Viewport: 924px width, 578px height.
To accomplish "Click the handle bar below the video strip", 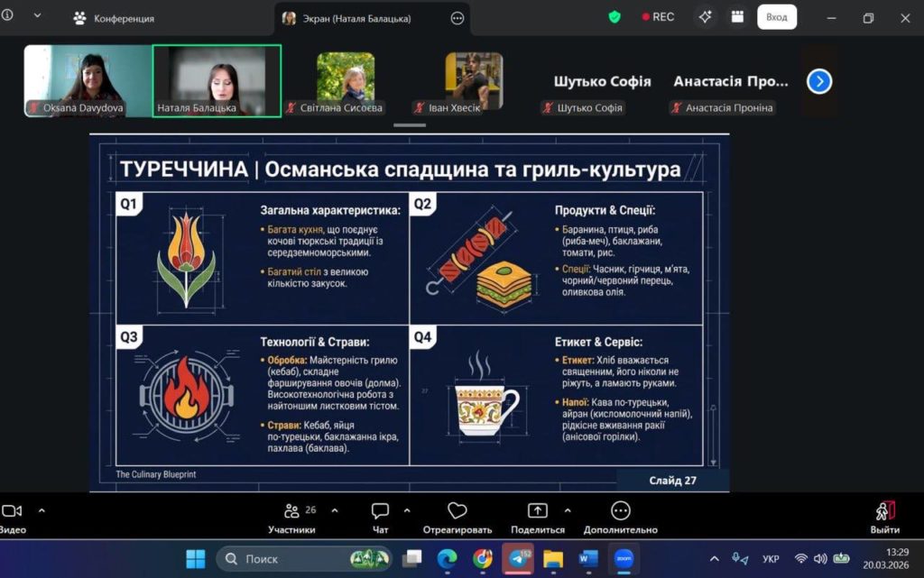I will [x=410, y=125].
